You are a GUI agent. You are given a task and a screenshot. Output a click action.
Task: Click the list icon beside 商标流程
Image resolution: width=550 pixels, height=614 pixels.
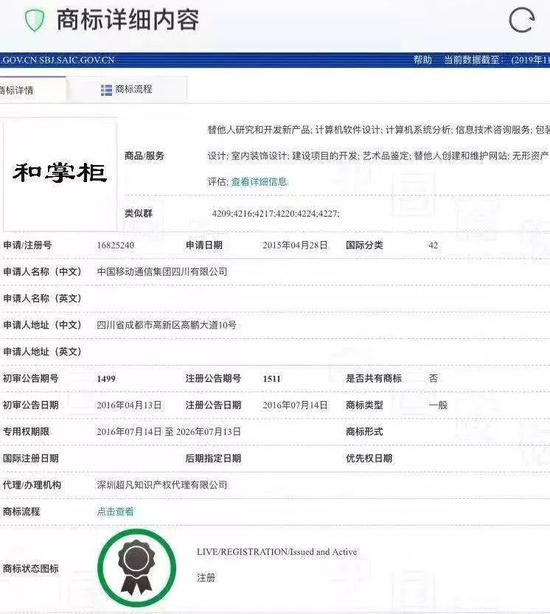pyautogui.click(x=106, y=90)
